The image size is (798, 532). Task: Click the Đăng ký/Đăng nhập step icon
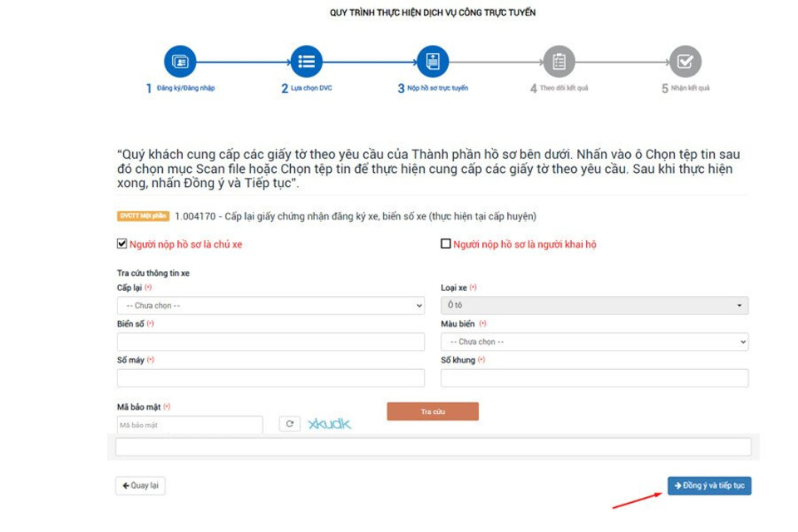click(x=180, y=62)
